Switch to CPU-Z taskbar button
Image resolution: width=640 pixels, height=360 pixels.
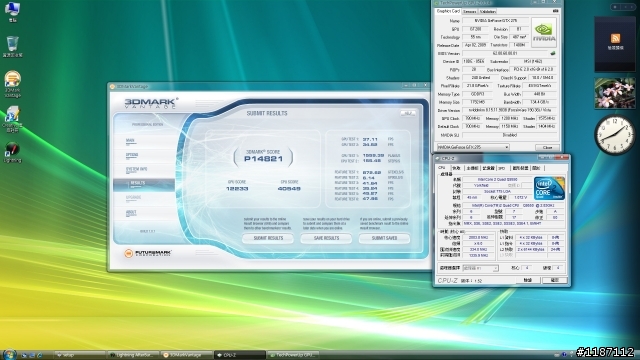(240, 355)
